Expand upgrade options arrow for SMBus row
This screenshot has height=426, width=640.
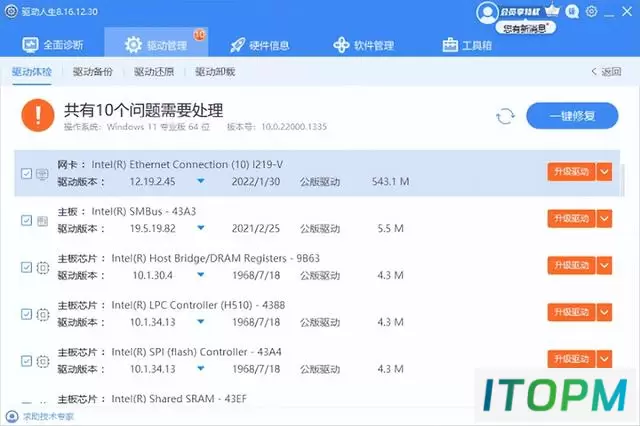[x=604, y=219]
